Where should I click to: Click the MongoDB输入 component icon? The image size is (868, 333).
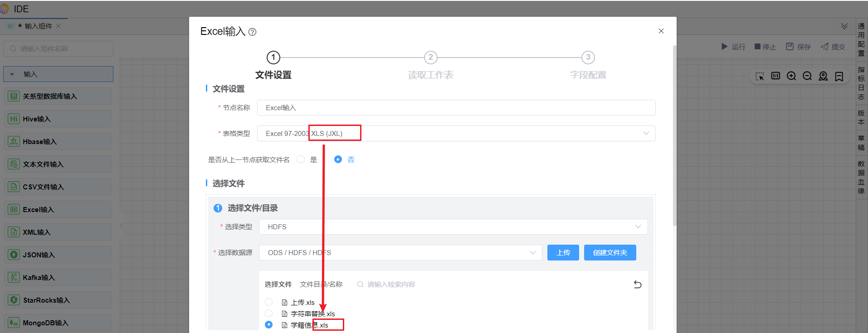pyautogui.click(x=14, y=323)
